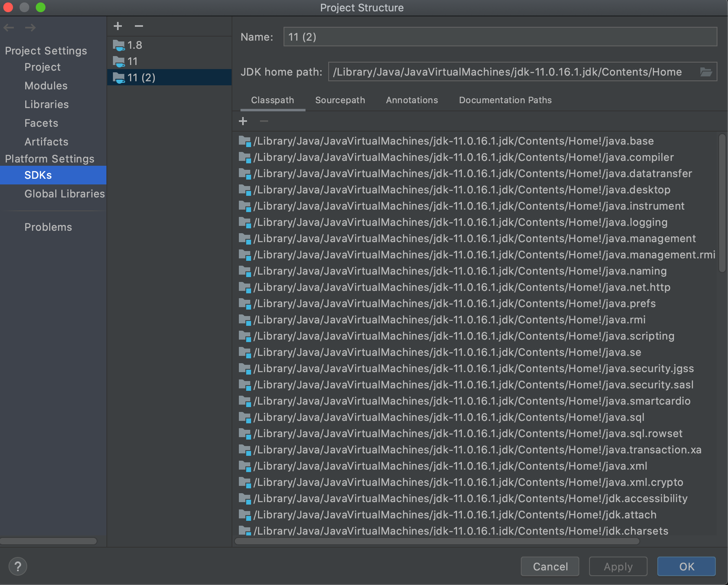Viewport: 728px width, 585px height.
Task: Click the folder icon of java.compiler entry
Action: [x=245, y=158]
